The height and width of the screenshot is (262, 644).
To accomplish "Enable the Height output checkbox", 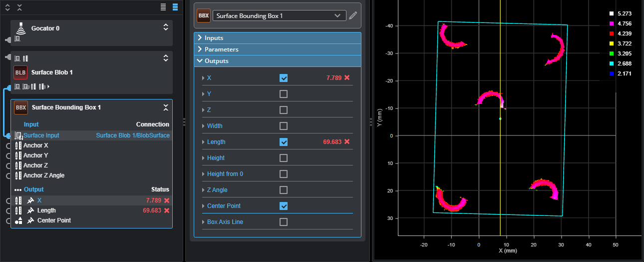I will click(284, 158).
